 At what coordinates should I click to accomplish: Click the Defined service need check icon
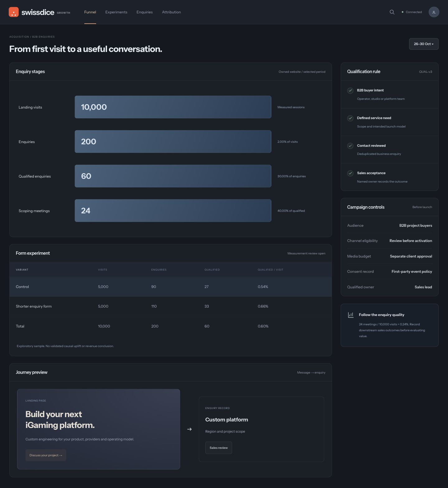pyautogui.click(x=350, y=118)
